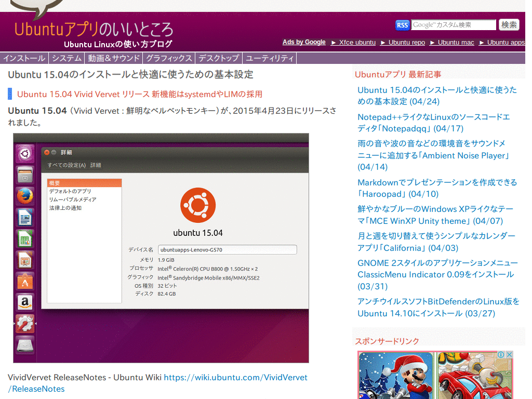
Task: Click the orange Ubuntu logo in details window
Action: click(198, 205)
